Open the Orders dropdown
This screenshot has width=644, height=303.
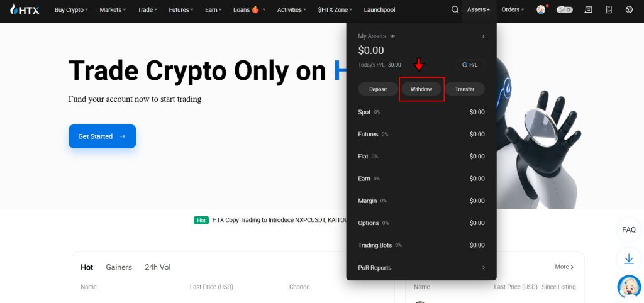point(513,9)
